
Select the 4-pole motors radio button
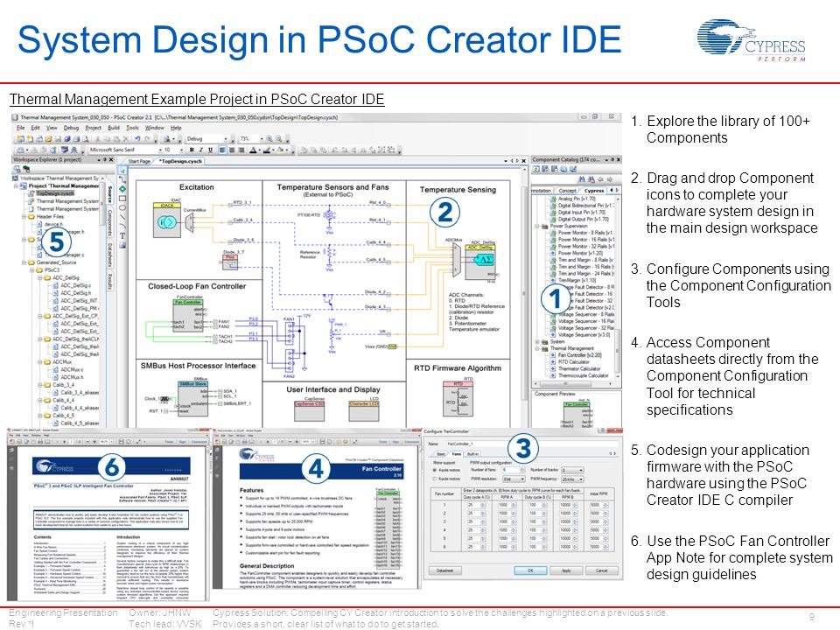(435, 470)
